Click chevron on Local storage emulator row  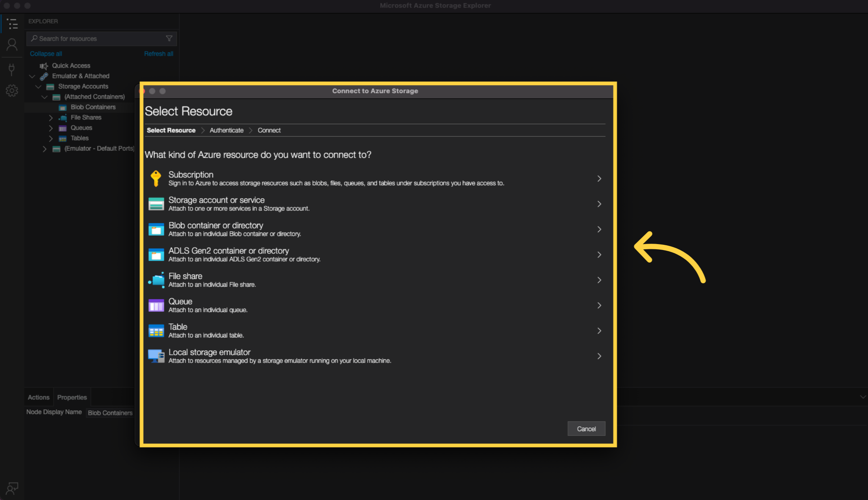tap(599, 356)
